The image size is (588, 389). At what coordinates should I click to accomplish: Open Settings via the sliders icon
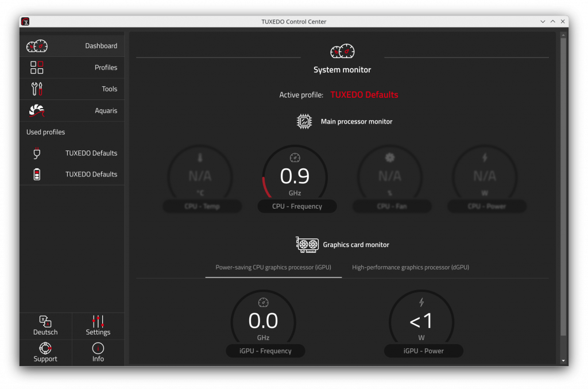click(x=98, y=322)
